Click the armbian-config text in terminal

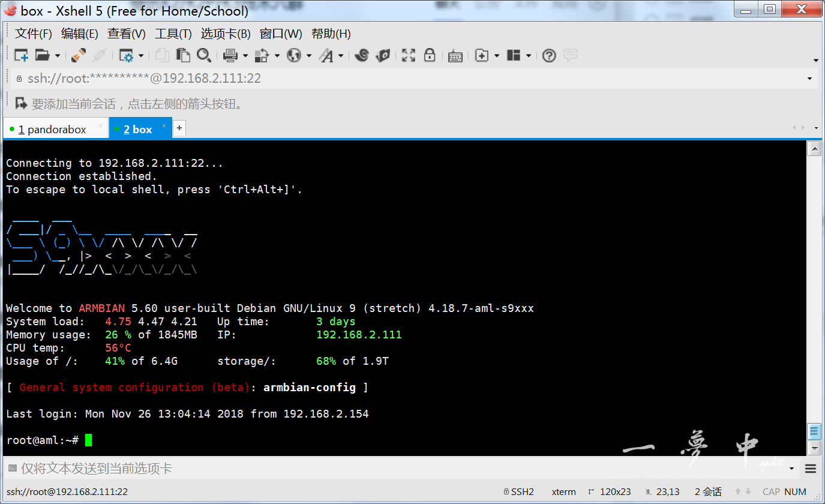tap(310, 388)
